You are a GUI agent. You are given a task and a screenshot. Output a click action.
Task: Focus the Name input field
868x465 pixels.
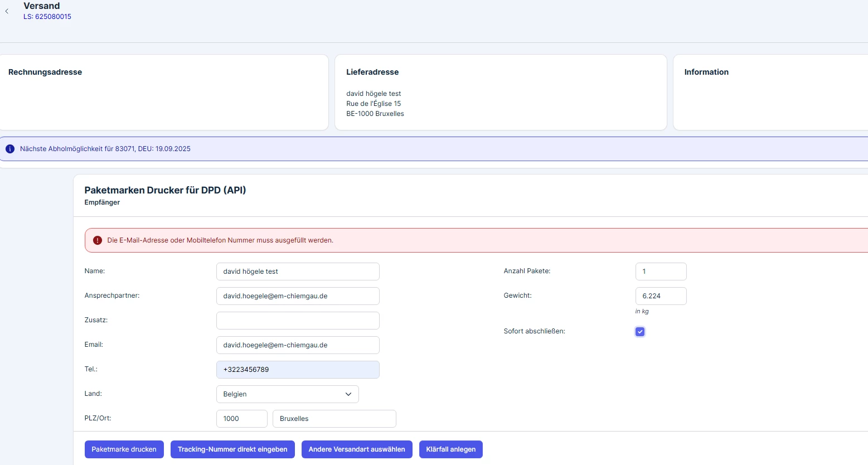298,272
